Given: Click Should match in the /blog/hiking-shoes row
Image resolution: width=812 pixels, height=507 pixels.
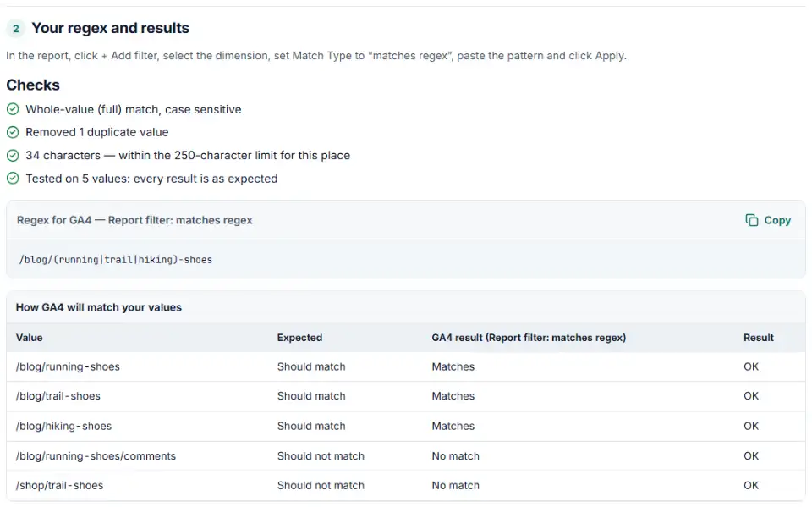Looking at the screenshot, I should coord(311,426).
